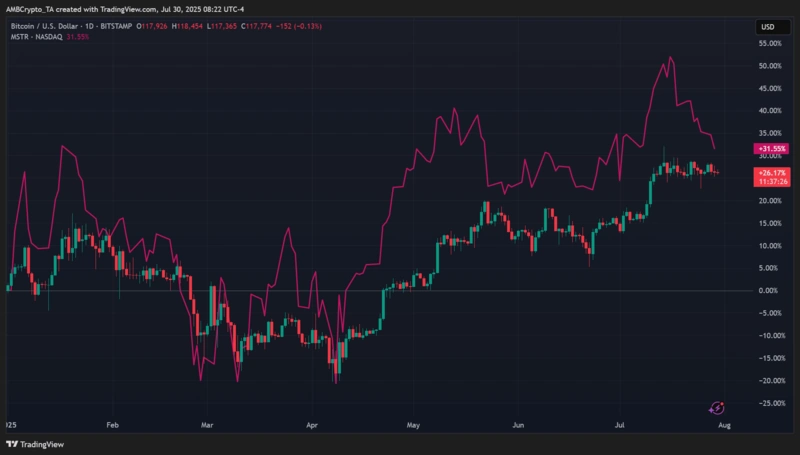Open the USD currency selector
This screenshot has width=800, height=455.
[x=767, y=26]
